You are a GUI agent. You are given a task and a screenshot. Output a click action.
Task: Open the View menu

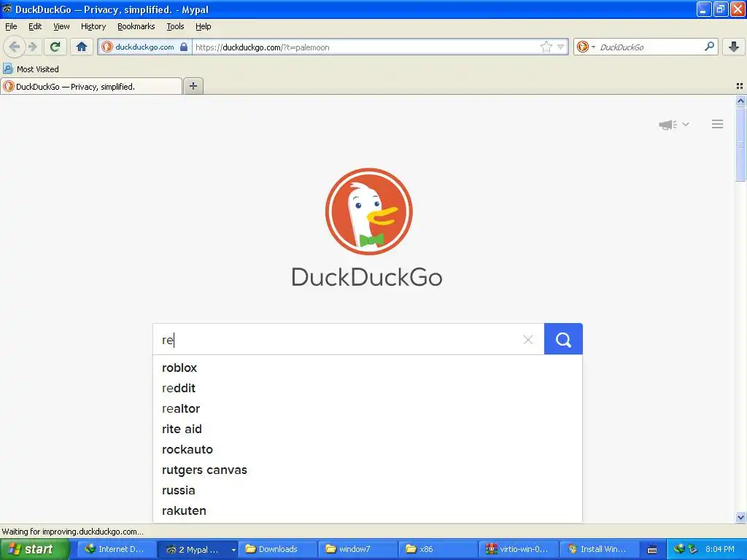click(61, 26)
